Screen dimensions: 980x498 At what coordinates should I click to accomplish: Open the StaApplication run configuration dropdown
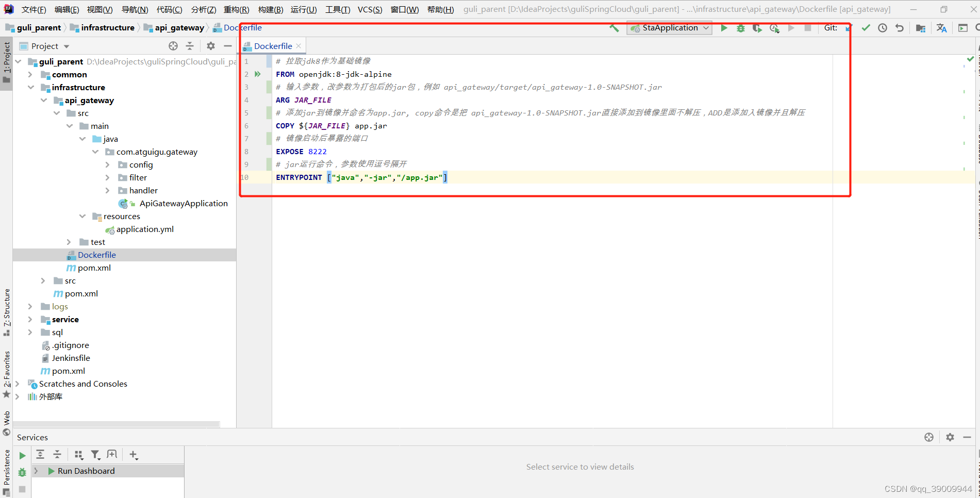[669, 28]
